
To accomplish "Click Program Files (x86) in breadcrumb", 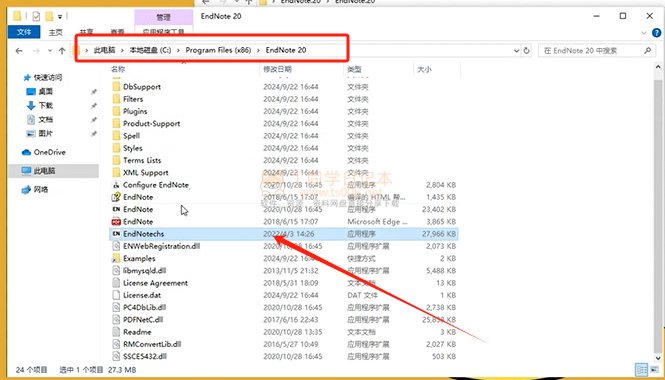I will [x=218, y=50].
